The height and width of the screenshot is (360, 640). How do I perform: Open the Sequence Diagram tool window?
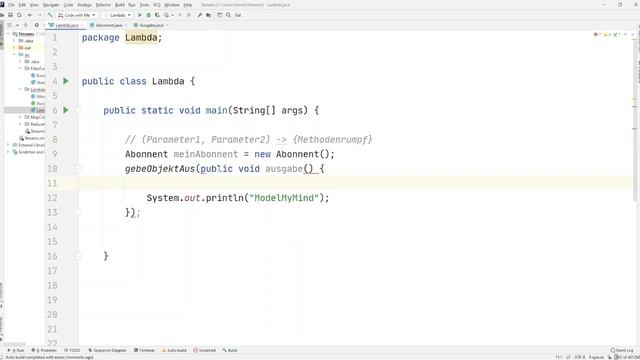click(107, 350)
